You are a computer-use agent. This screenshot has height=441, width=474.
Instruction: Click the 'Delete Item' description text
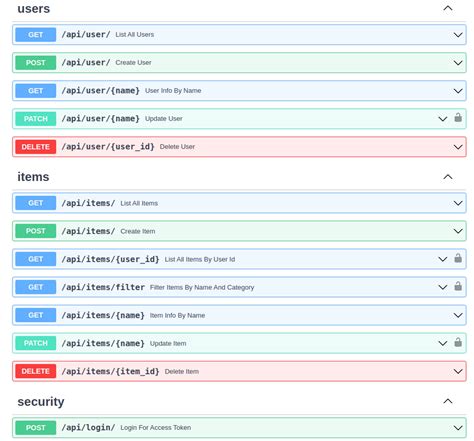click(x=182, y=371)
